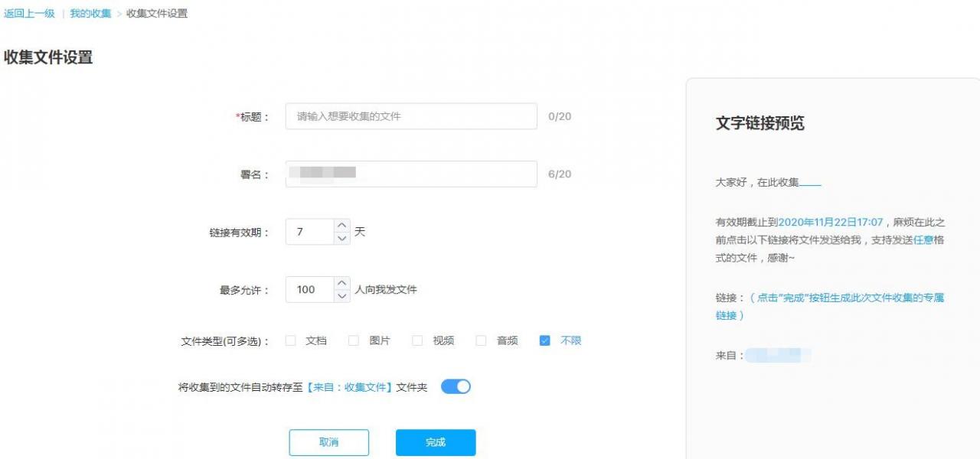Click the 最多允许 number field

[309, 290]
